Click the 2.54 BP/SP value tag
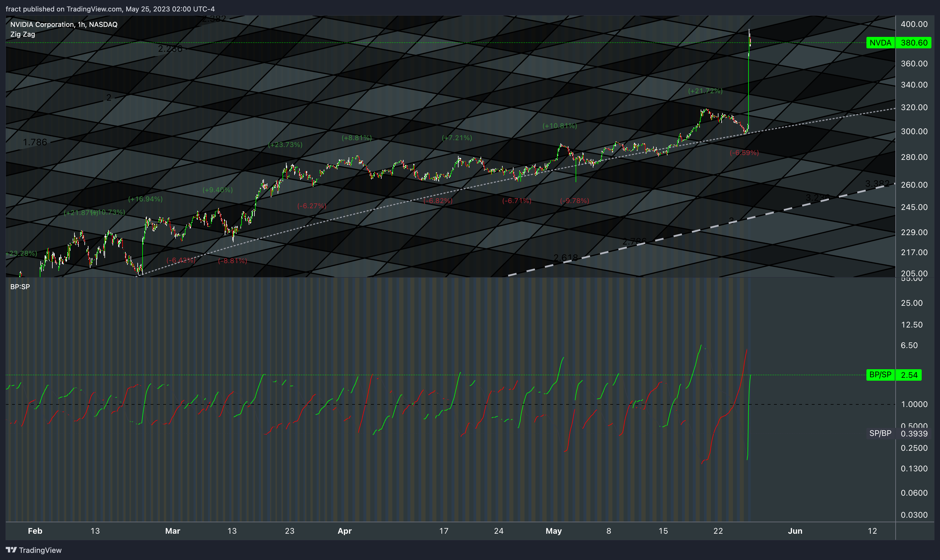 [909, 375]
